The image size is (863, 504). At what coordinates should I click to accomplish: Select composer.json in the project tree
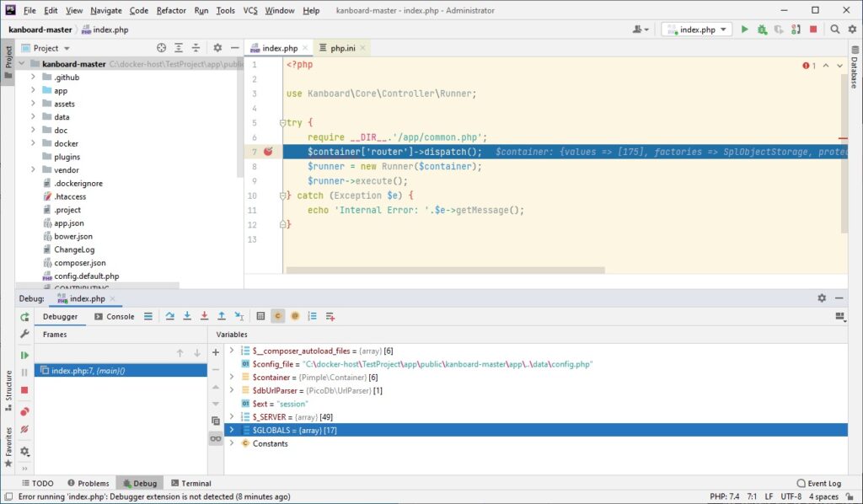click(x=80, y=262)
